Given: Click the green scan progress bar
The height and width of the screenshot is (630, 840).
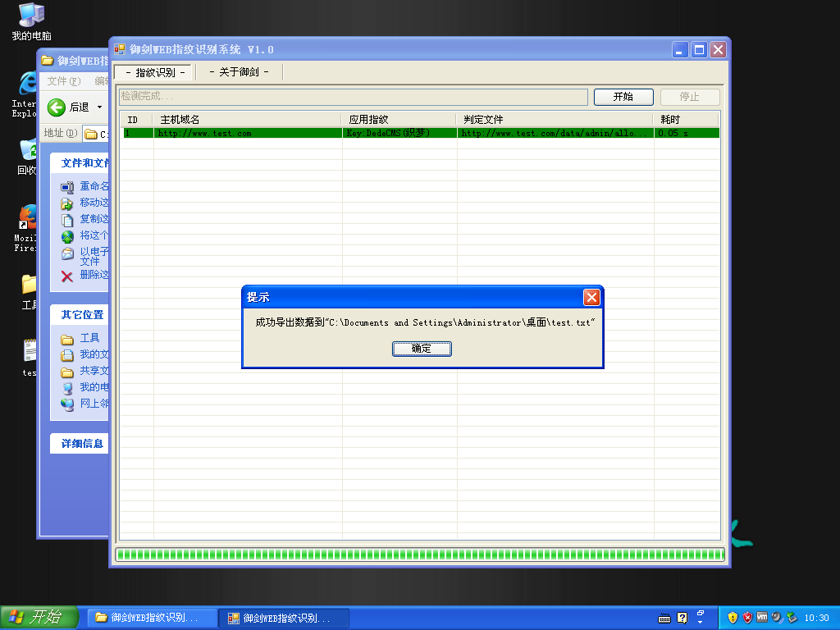Looking at the screenshot, I should click(421, 555).
